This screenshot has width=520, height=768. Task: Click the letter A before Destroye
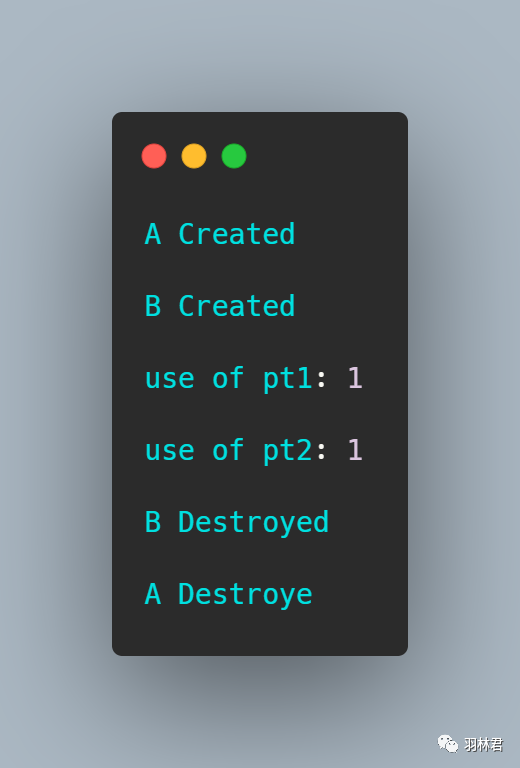(153, 594)
